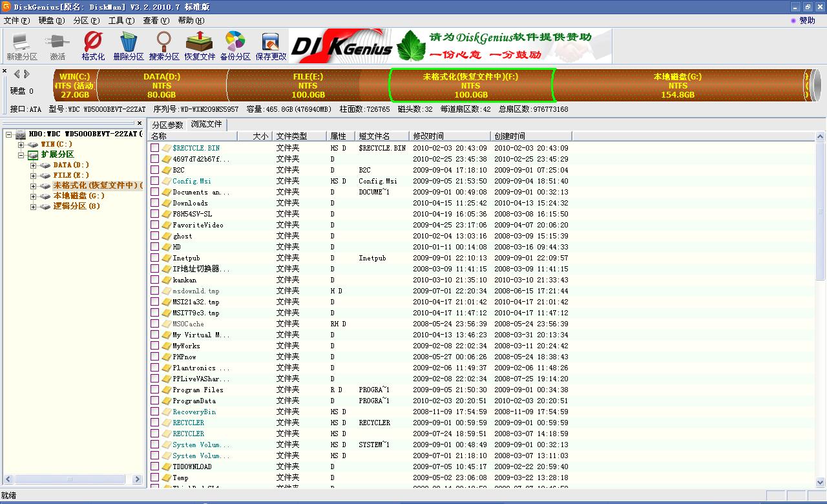Open the 工具 menu
The image size is (827, 504).
pyautogui.click(x=121, y=21)
